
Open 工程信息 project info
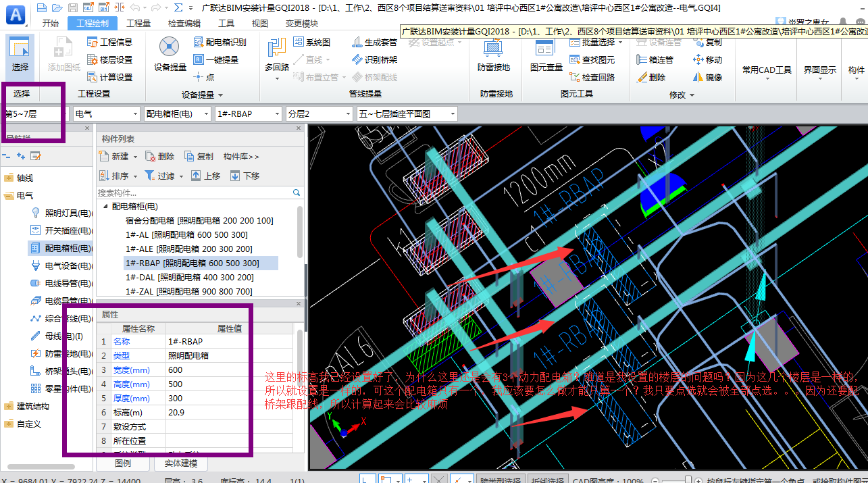coord(109,42)
